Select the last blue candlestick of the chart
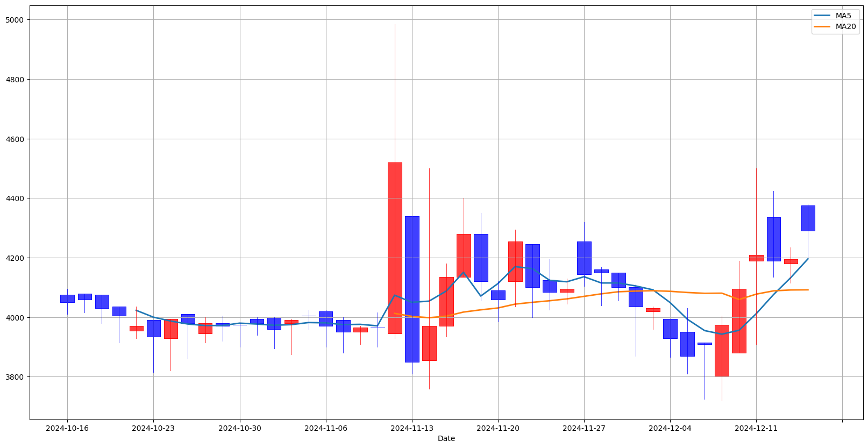The height and width of the screenshot is (448, 868). [x=808, y=218]
